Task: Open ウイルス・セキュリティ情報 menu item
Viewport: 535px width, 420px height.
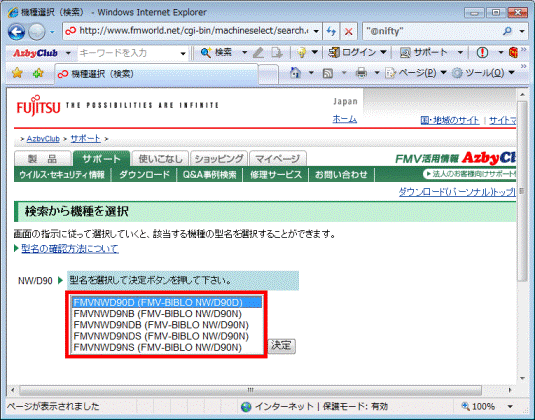Action: 62,175
